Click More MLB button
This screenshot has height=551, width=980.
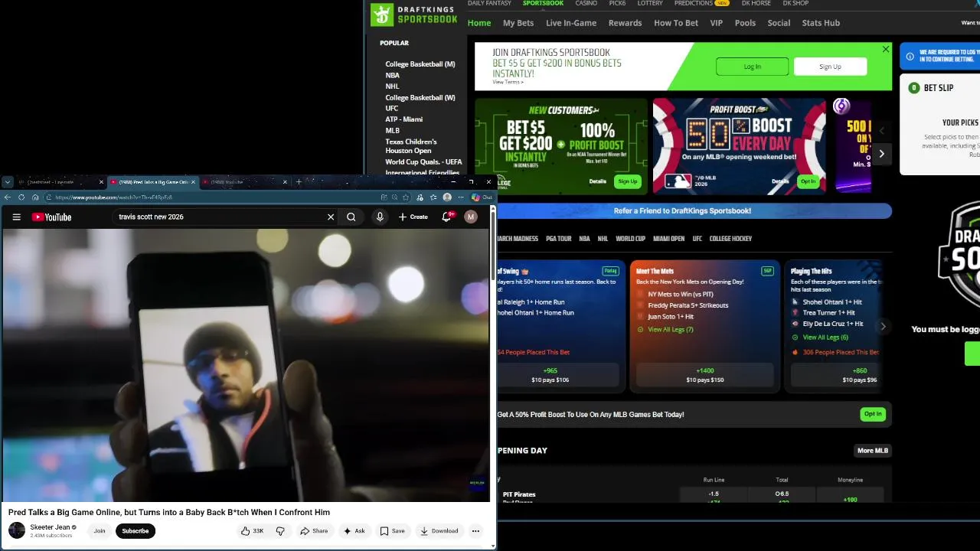coord(872,451)
